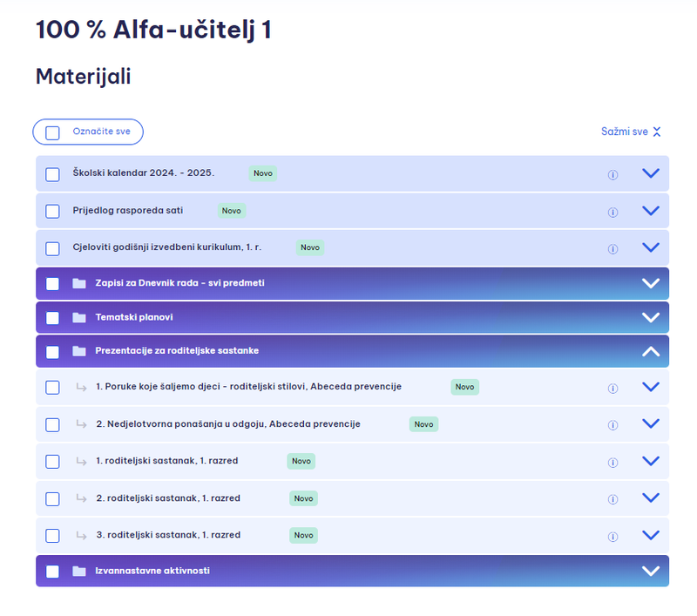Tick the Označite sve checkbox
The height and width of the screenshot is (616, 697).
tap(52, 132)
